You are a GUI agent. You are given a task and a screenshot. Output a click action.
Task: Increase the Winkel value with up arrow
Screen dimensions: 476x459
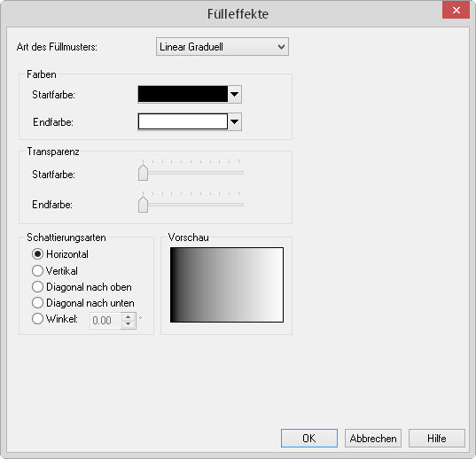(x=129, y=316)
